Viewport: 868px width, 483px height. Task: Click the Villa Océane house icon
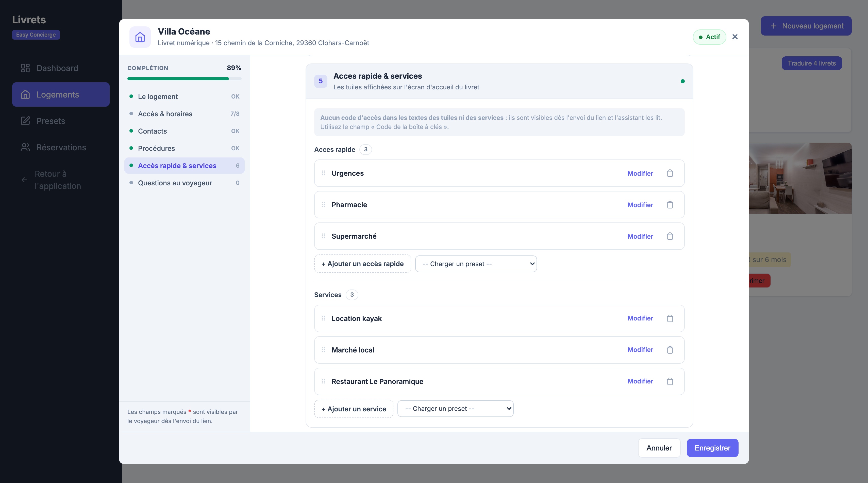click(140, 37)
